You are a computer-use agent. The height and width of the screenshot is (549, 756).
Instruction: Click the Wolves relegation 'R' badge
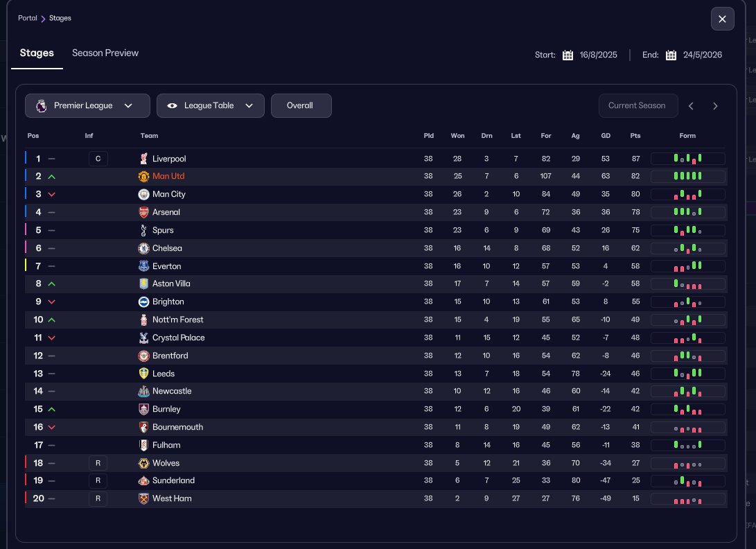98,463
